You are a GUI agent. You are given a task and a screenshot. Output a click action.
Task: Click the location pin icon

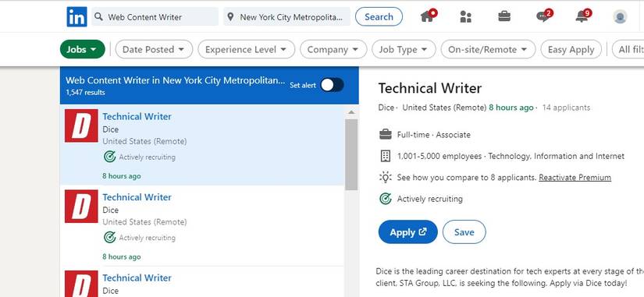230,17
